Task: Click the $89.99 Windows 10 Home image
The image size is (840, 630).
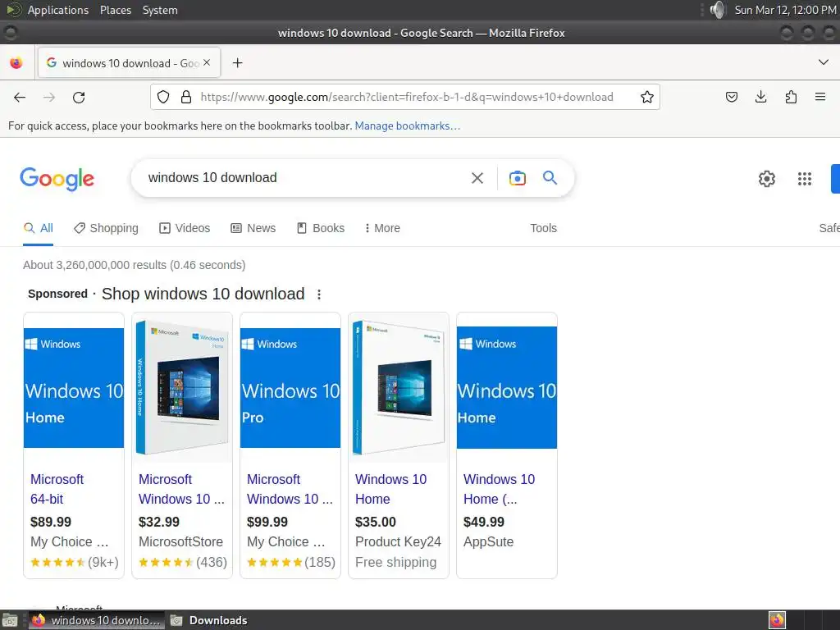Action: [x=74, y=387]
